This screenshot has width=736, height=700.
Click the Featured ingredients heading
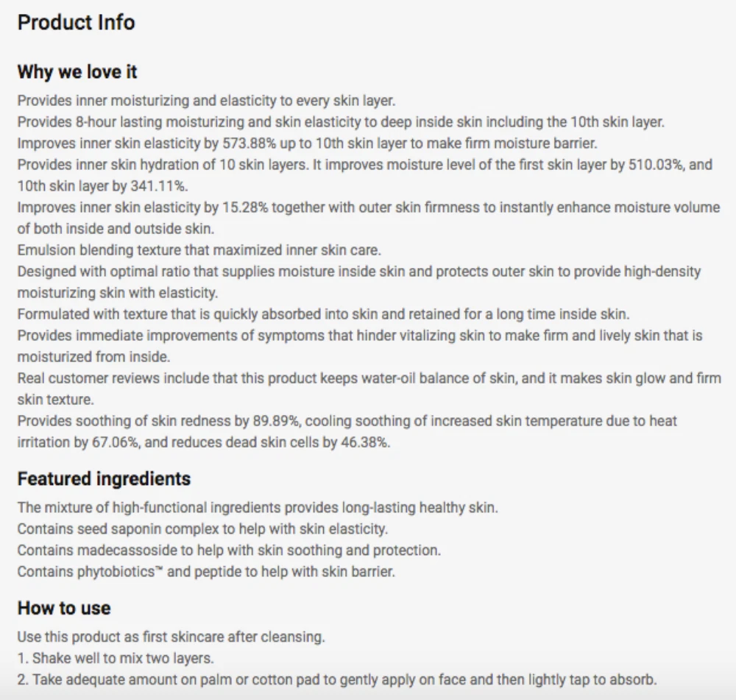click(x=104, y=479)
